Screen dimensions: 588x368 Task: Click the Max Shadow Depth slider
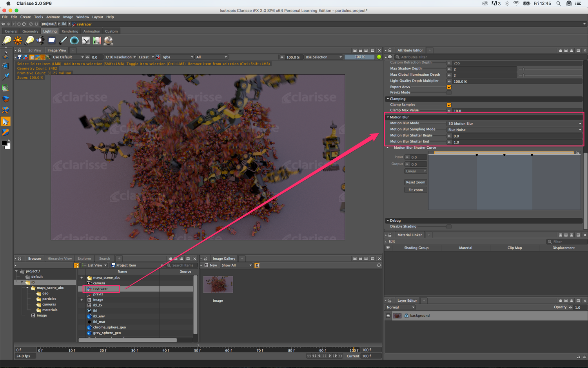[551, 69]
